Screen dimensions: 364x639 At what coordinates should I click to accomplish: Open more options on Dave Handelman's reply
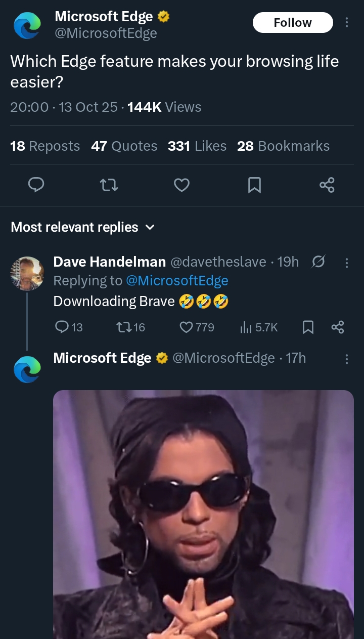click(x=346, y=262)
